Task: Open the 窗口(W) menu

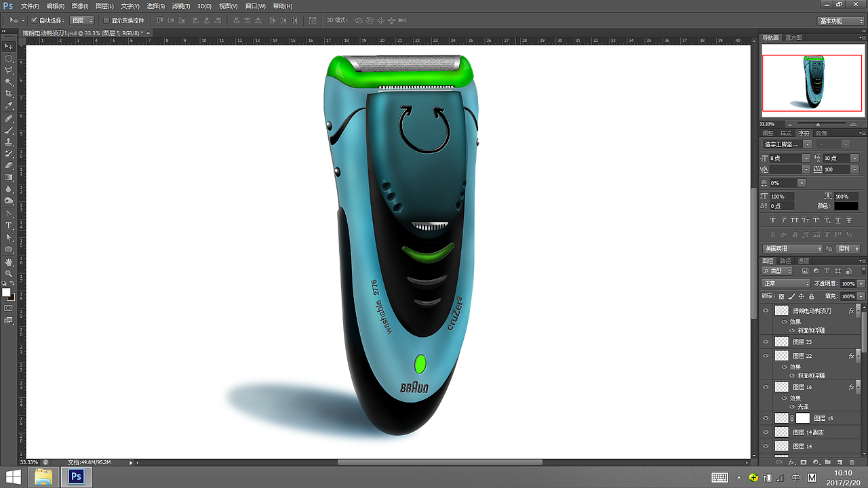Action: pyautogui.click(x=255, y=6)
